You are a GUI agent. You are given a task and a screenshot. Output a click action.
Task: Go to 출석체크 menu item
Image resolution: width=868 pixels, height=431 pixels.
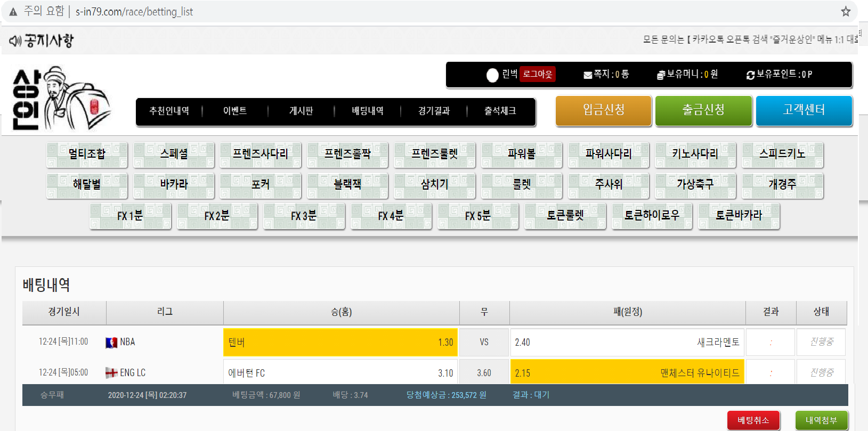coord(500,111)
